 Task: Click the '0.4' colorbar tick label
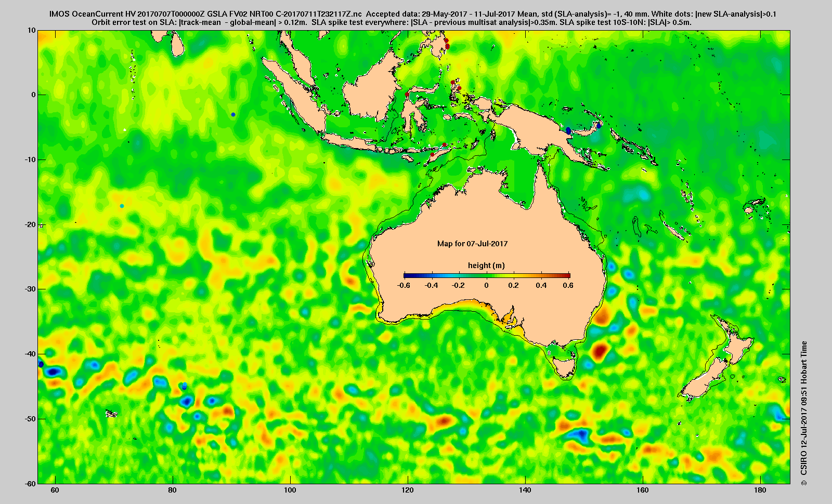[x=541, y=285]
